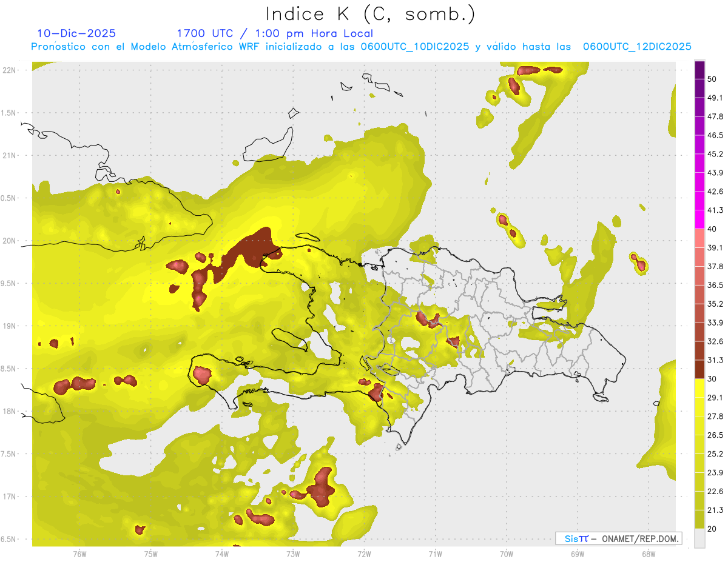The width and height of the screenshot is (728, 562).
Task: Click the 19N latitude label
Action: 9,326
